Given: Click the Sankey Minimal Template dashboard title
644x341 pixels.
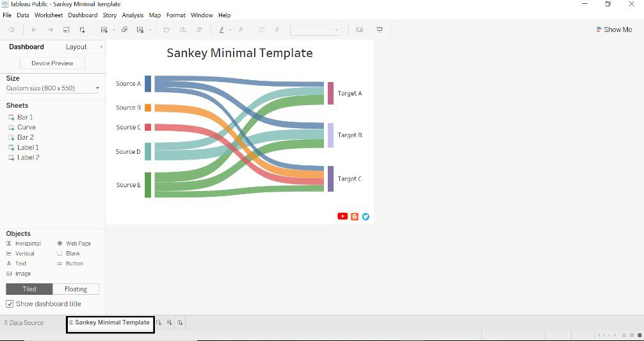Looking at the screenshot, I should 239,53.
